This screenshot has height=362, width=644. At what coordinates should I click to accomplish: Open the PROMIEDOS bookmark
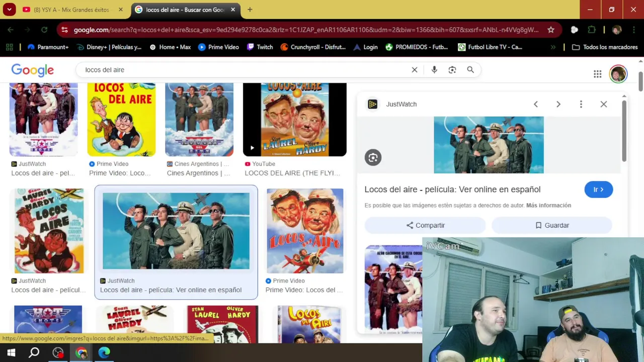click(x=417, y=47)
